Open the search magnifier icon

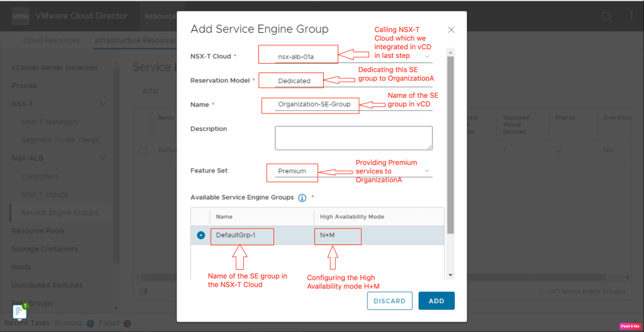point(606,17)
